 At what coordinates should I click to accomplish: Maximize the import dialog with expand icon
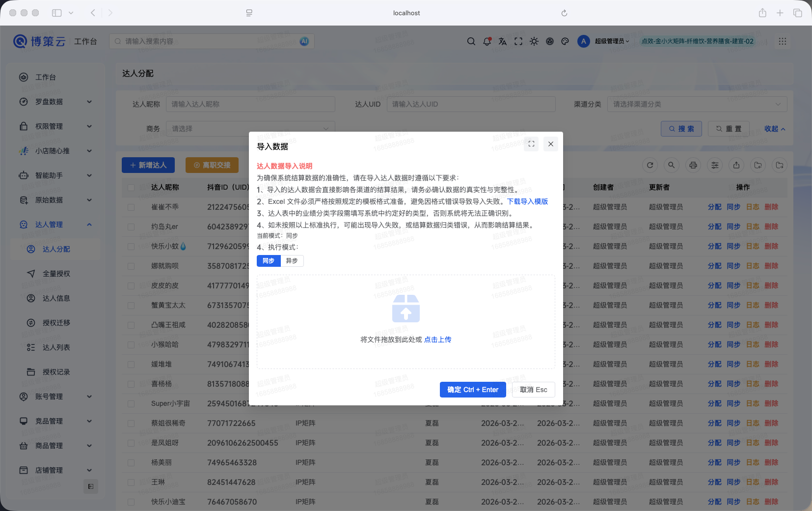coord(531,144)
